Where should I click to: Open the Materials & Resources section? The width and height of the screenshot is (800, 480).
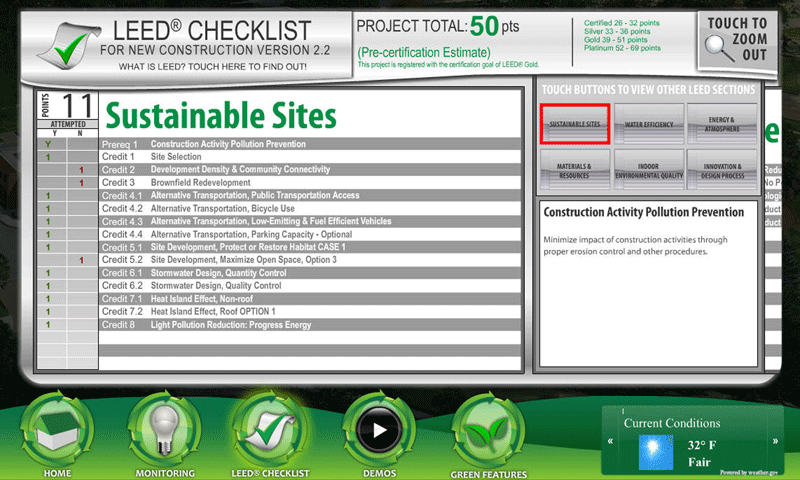pos(575,170)
